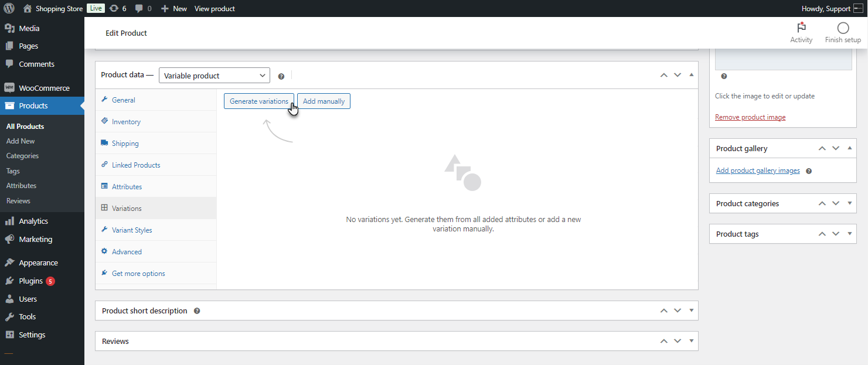
Task: Move Product tags panel down
Action: tap(836, 234)
